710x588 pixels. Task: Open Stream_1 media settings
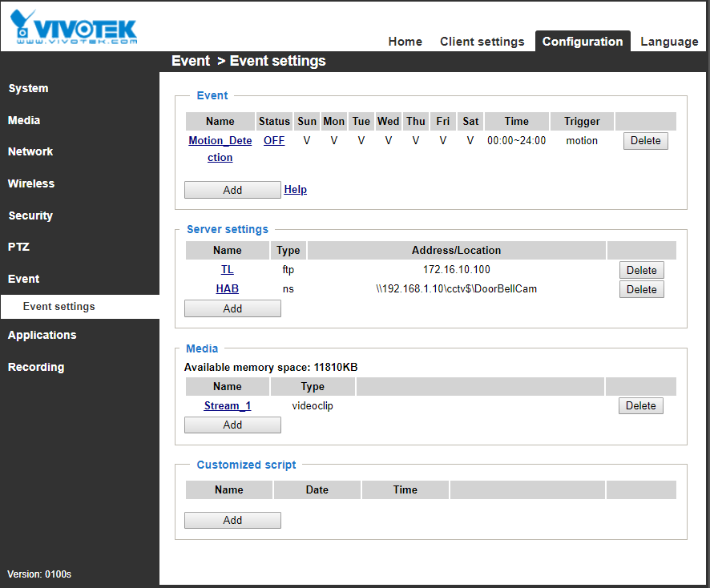pyautogui.click(x=228, y=406)
